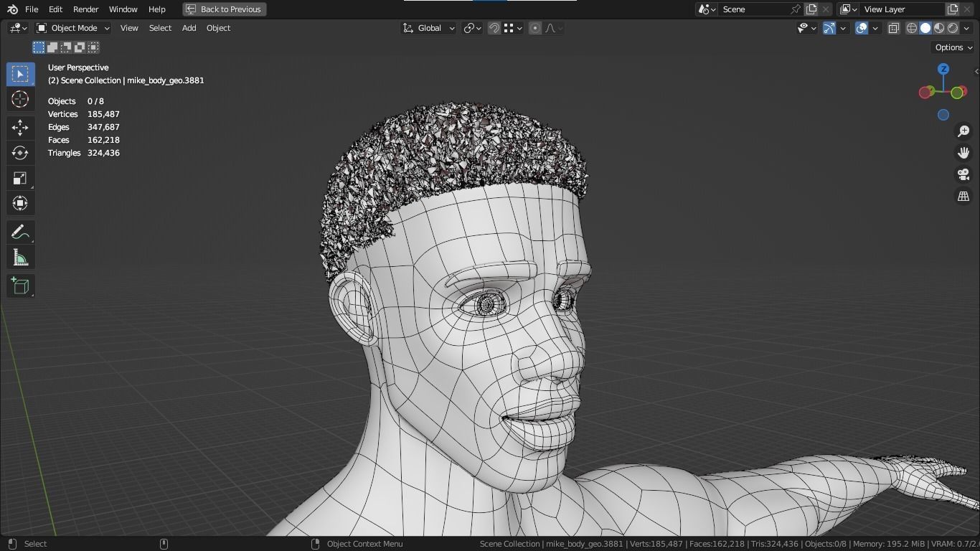Viewport: 980px width, 551px height.
Task: Set selection mode to Set New
Action: (39, 47)
